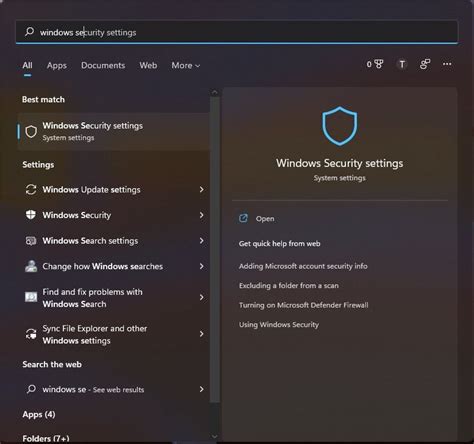Click the results list scrollbar thumb
Screen dimensions: 474x444
pyautogui.click(x=215, y=249)
